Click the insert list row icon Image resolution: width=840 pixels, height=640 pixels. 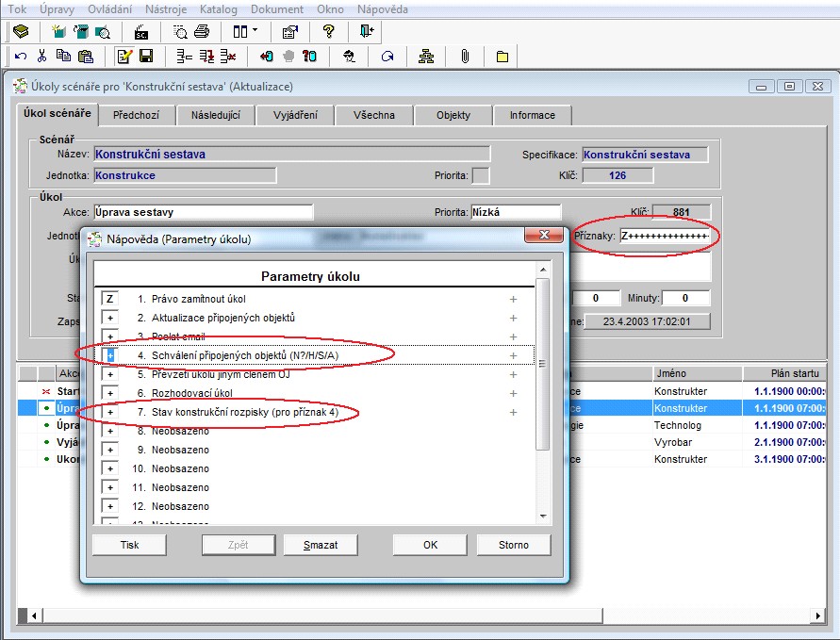pyautogui.click(x=184, y=57)
